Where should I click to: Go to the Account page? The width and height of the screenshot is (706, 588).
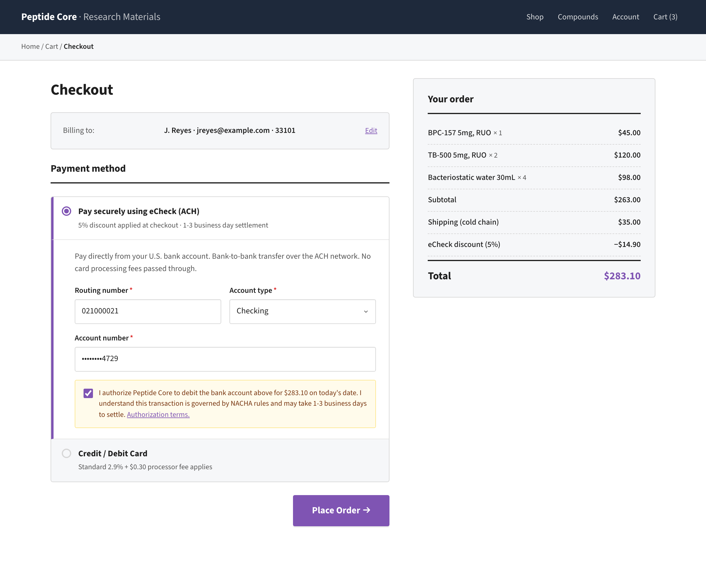pos(626,17)
